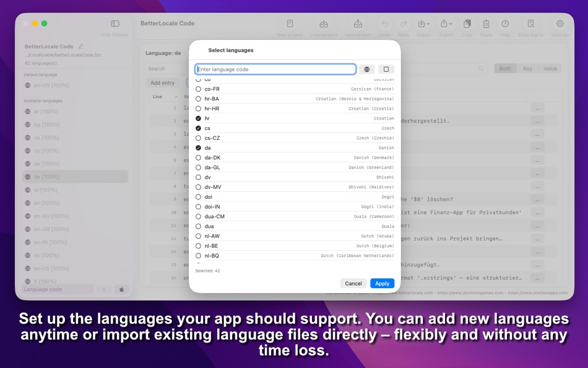Screen dimensions: 588x368
Task: Switch to the Key filter tab
Action: point(527,68)
